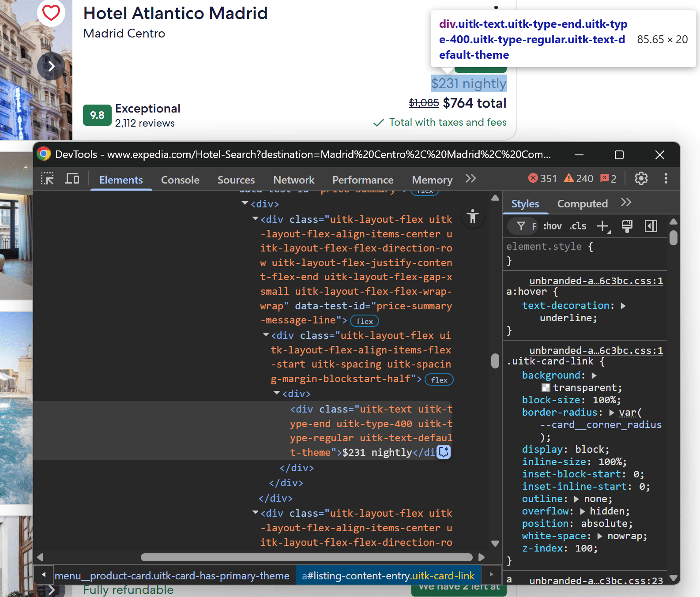Switch to the Memory tab
Image resolution: width=700 pixels, height=597 pixels.
pos(432,180)
